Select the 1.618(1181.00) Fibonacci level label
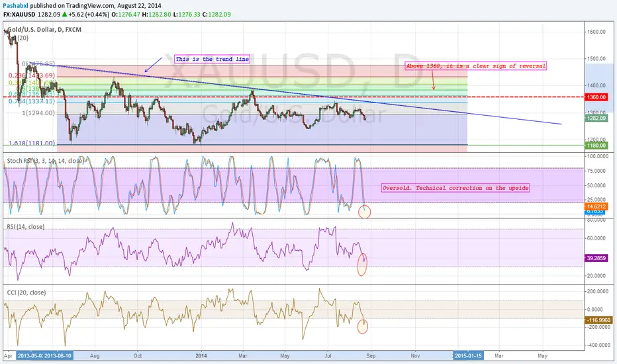The width and height of the screenshot is (617, 364). (32, 143)
